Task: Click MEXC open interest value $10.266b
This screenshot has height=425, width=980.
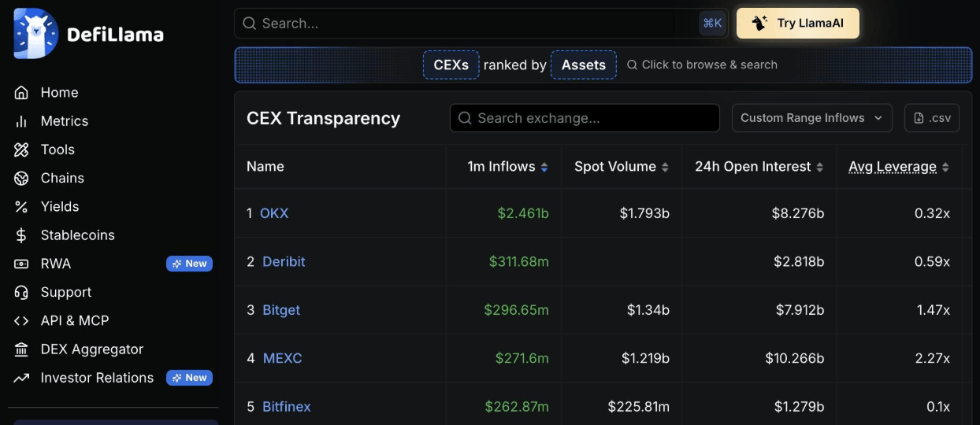Action: click(795, 358)
